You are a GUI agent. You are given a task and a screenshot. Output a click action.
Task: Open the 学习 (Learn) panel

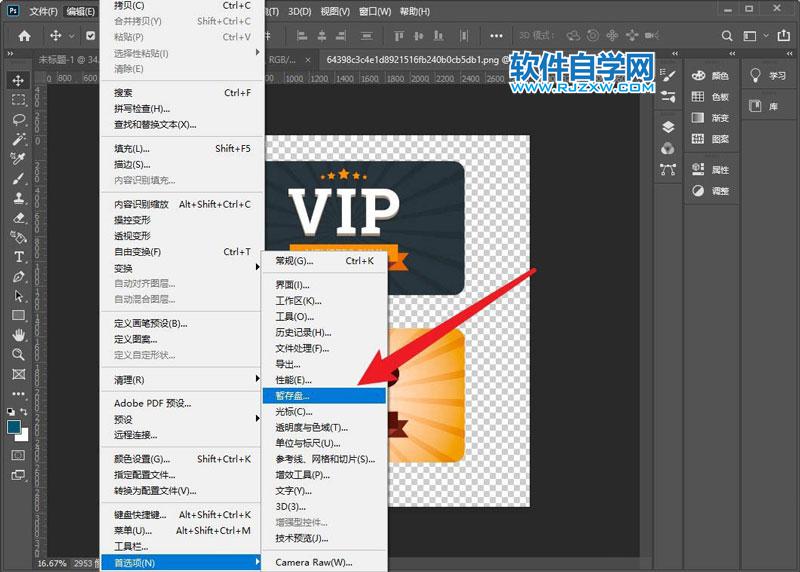(x=768, y=76)
